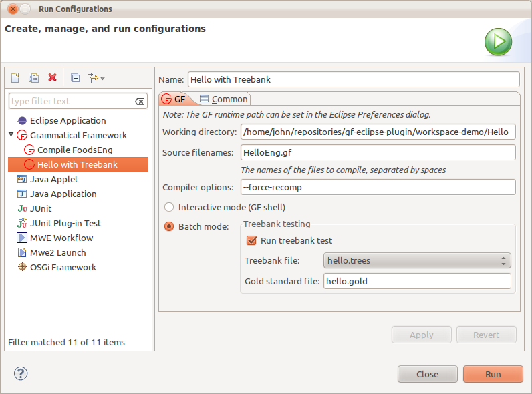The width and height of the screenshot is (532, 394).
Task: Click the Gold standard file field
Action: 417,281
